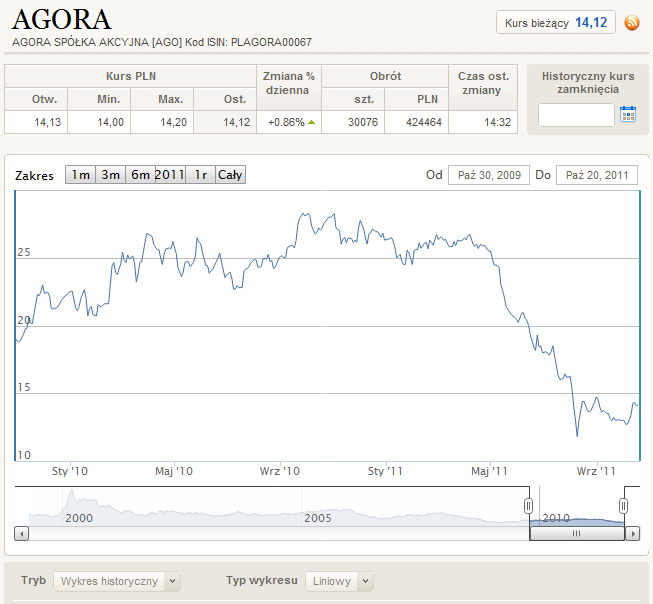Viewport: 653px width, 604px height.
Task: Click the 2000 label in navigator
Action: (79, 518)
